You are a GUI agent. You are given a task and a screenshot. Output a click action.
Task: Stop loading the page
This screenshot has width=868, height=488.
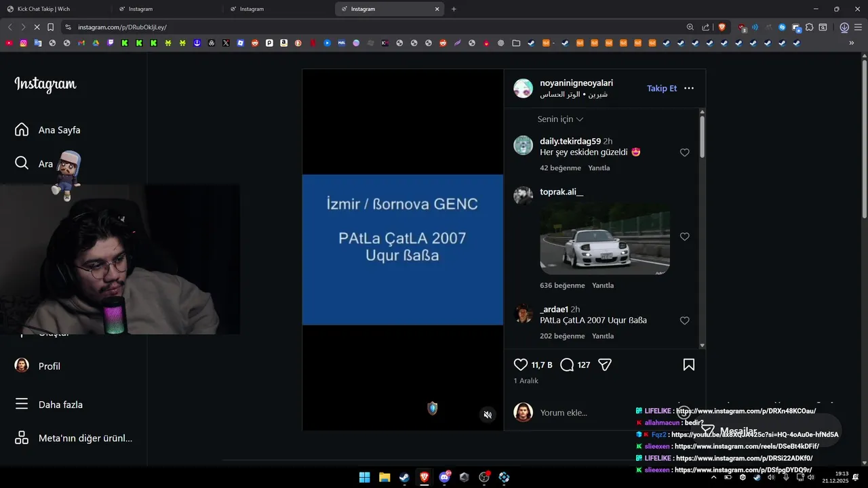pyautogui.click(x=36, y=27)
